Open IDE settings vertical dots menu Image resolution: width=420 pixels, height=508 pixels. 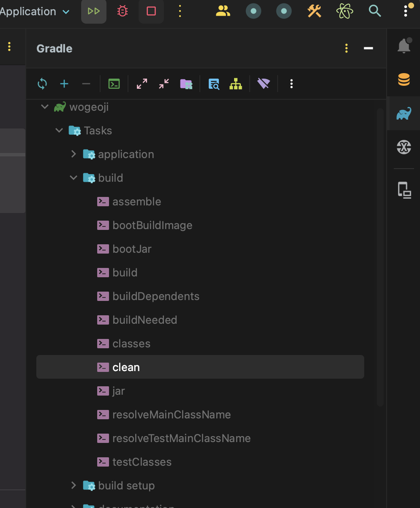coord(405,11)
